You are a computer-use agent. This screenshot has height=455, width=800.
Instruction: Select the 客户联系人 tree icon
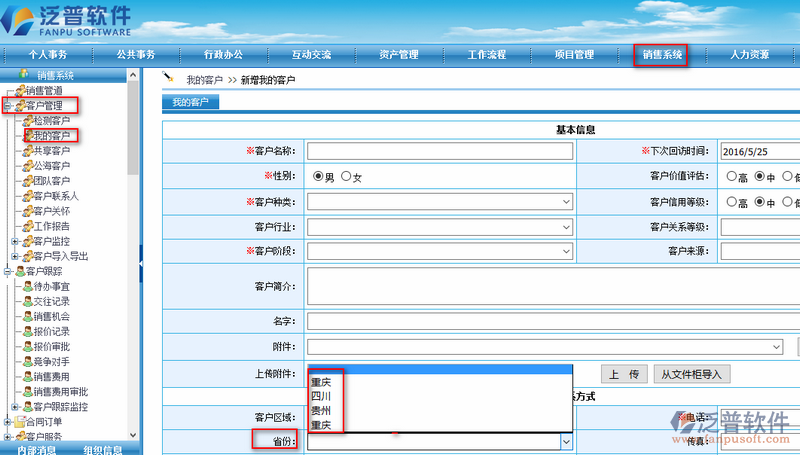pos(27,196)
